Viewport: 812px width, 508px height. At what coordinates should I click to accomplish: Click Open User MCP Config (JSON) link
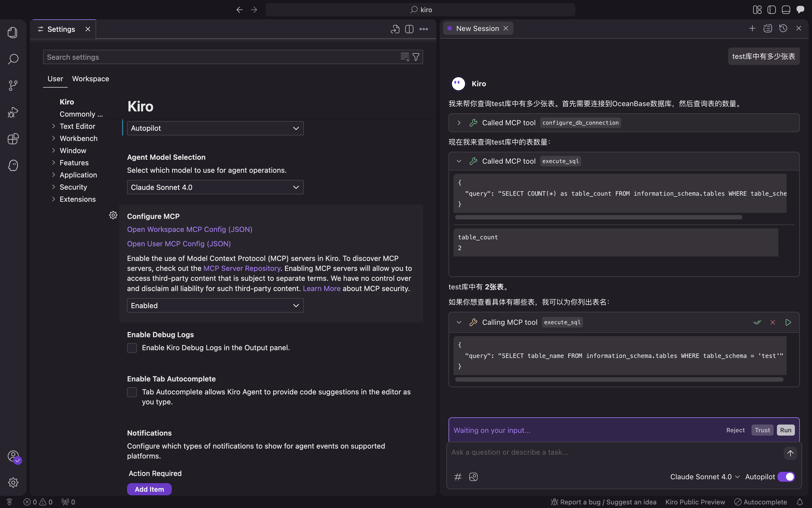[179, 243]
